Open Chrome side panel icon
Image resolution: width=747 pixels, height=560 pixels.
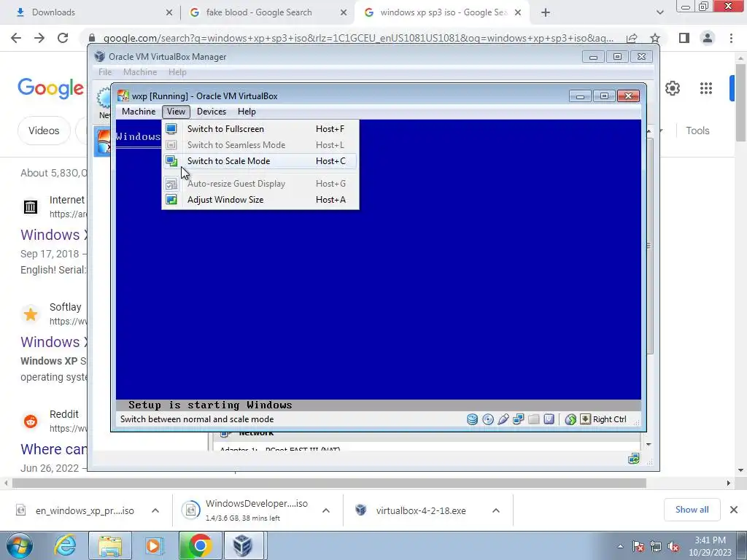tap(684, 38)
